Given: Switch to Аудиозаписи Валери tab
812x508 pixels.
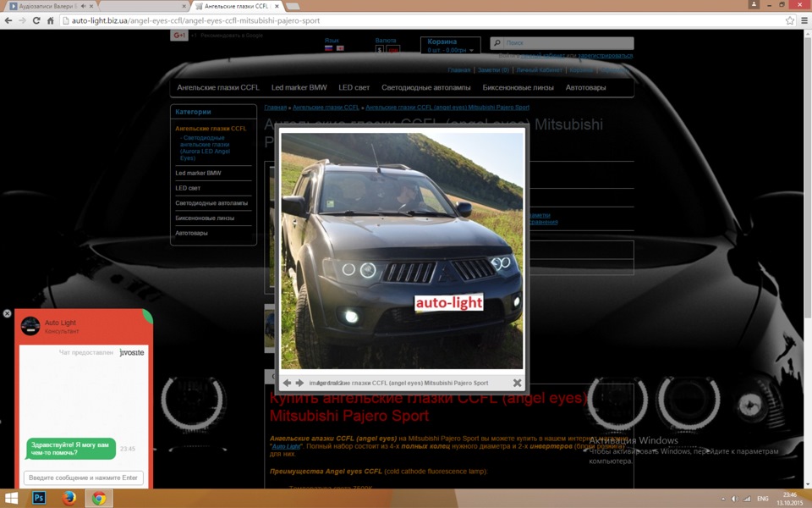Looking at the screenshot, I should 47,6.
